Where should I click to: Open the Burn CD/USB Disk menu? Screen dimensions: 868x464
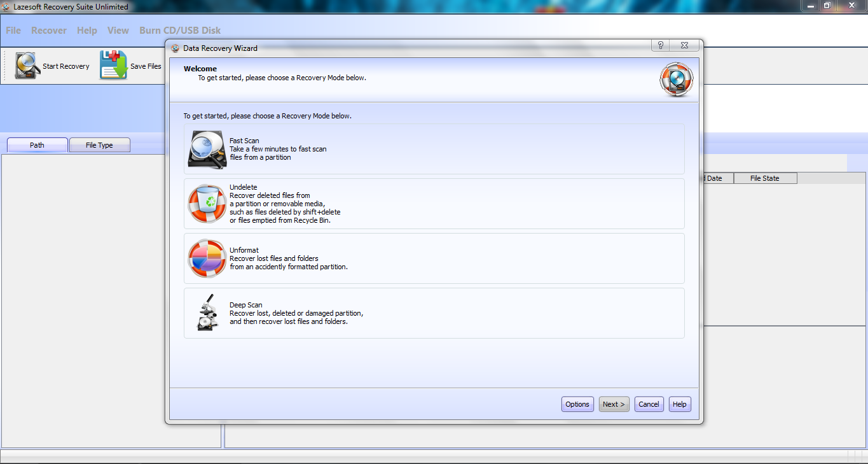(180, 31)
